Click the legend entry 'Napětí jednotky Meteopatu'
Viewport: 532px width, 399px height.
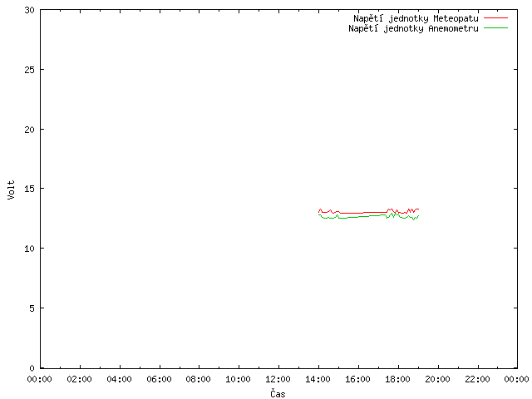[416, 18]
